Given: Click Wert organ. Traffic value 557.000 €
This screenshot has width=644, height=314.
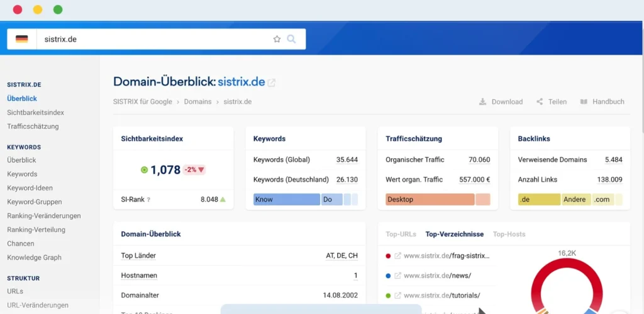Looking at the screenshot, I should pos(475,180).
